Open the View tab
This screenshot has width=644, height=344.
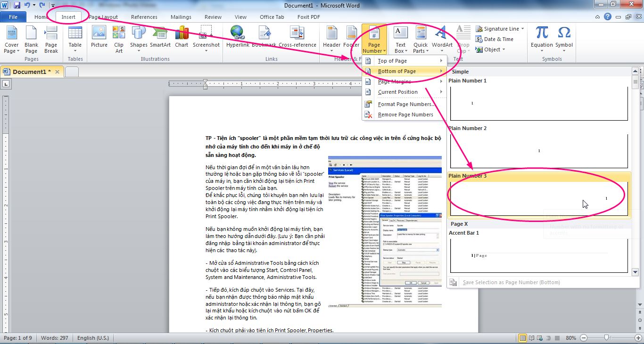[240, 17]
